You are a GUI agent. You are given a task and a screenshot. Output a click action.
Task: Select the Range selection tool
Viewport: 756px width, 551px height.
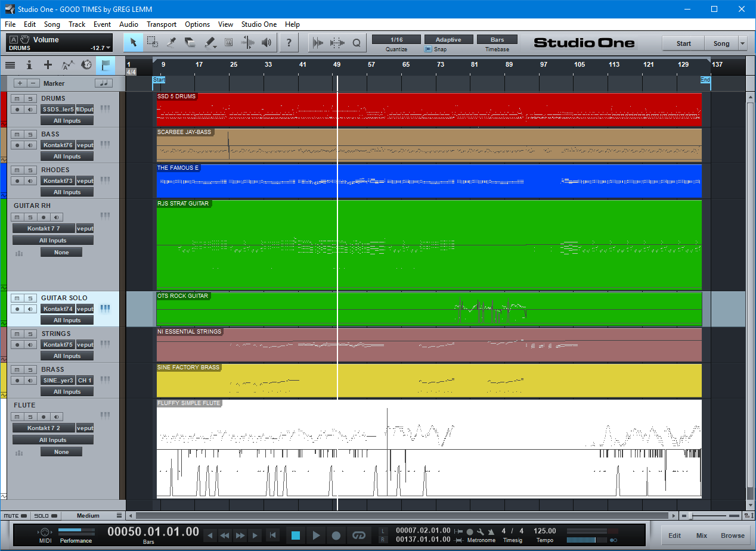point(152,42)
